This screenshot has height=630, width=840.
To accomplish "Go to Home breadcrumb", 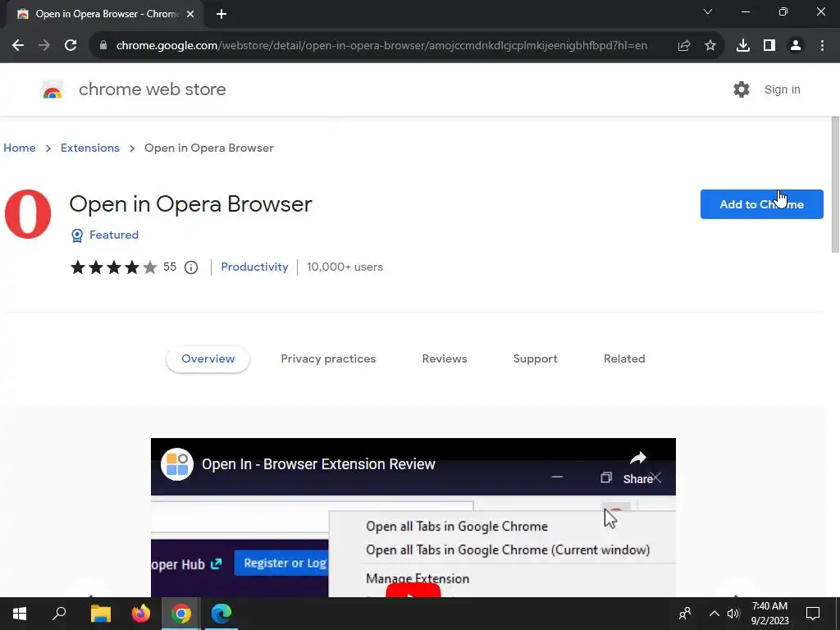I will (20, 148).
